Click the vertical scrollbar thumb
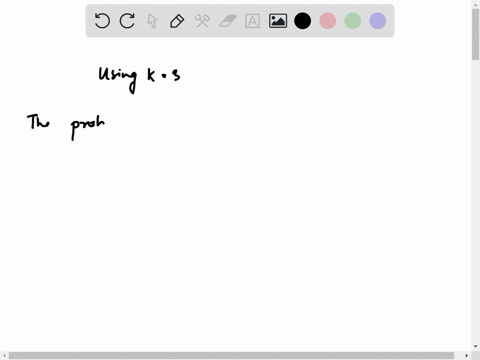 [475, 35]
